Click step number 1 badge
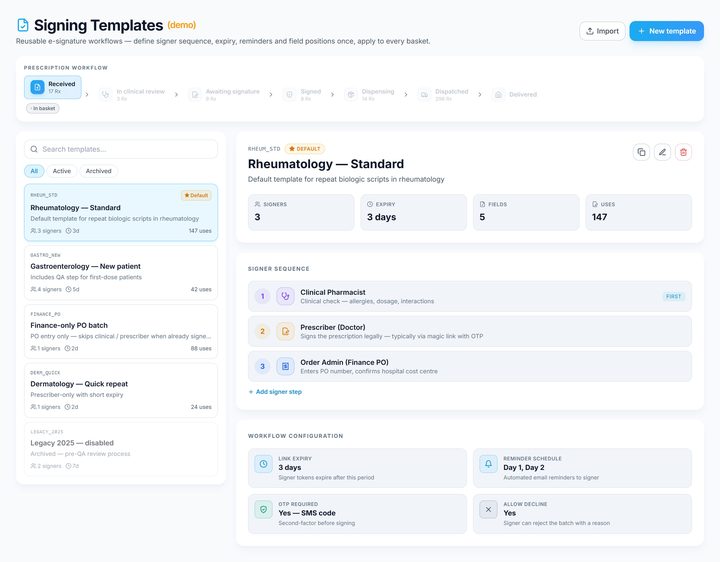 [262, 296]
